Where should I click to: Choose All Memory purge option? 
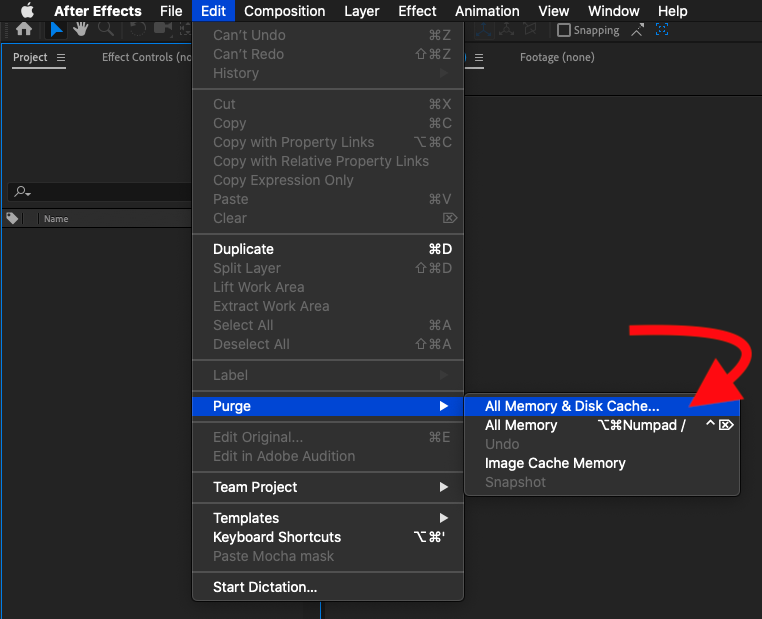click(x=602, y=425)
